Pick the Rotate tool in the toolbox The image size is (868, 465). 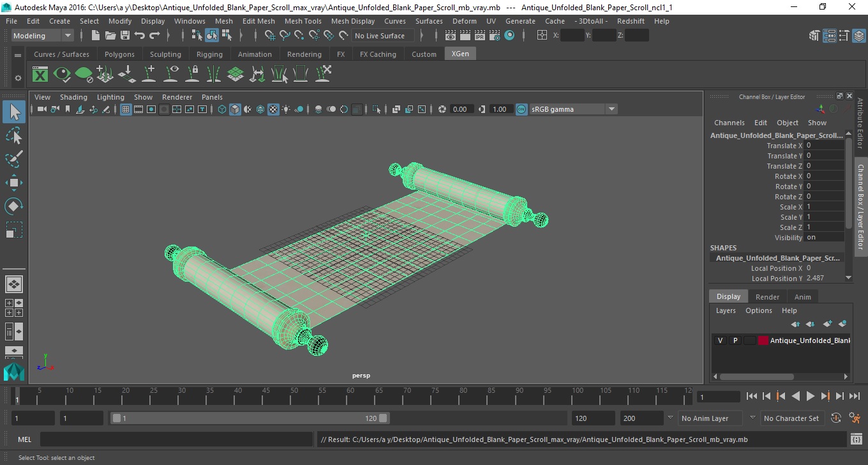14,206
